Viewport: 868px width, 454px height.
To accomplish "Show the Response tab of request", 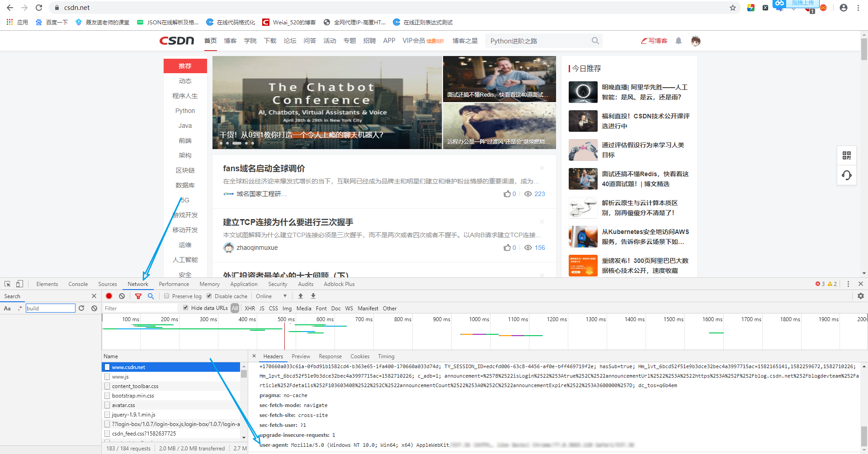I will [x=330, y=356].
